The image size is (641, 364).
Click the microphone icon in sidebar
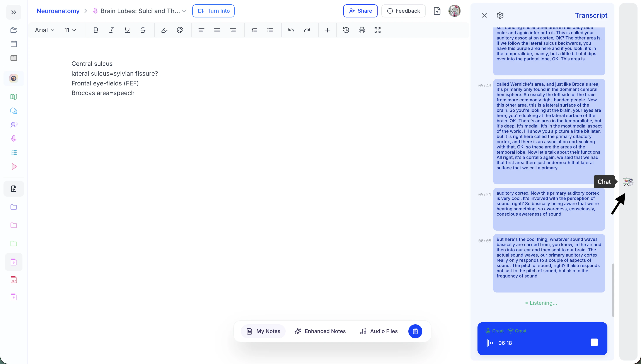point(14,139)
